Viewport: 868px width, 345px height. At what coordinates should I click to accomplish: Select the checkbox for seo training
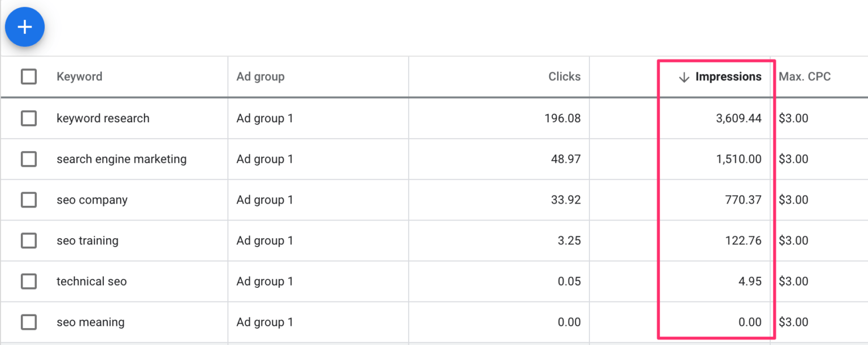point(29,240)
